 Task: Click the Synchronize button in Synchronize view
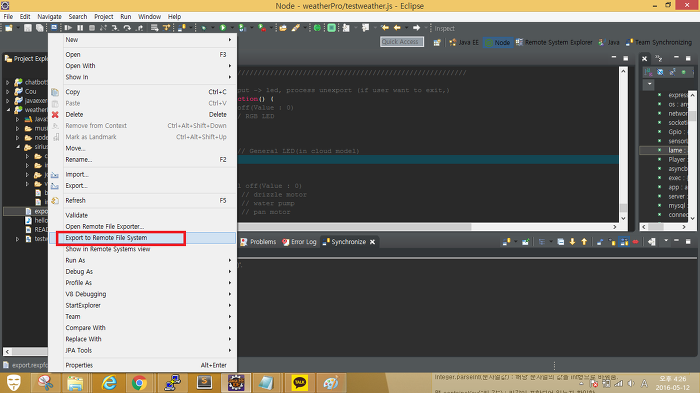click(506, 242)
